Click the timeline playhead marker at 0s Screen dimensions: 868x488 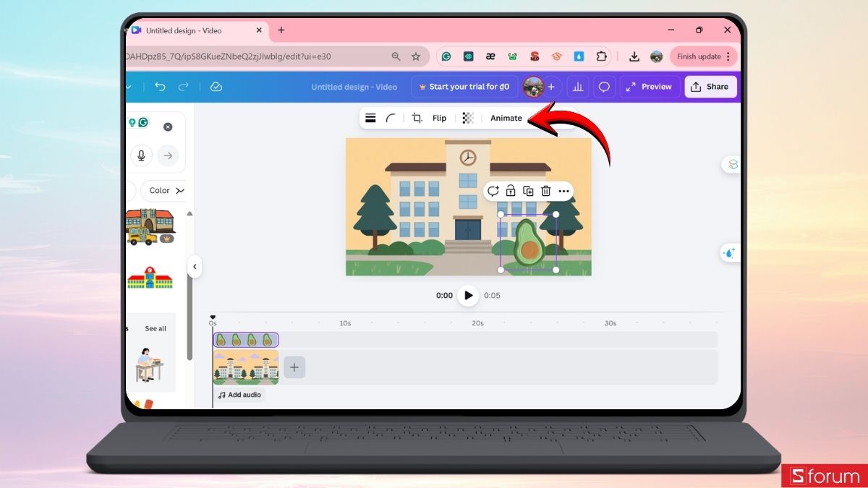pos(213,317)
